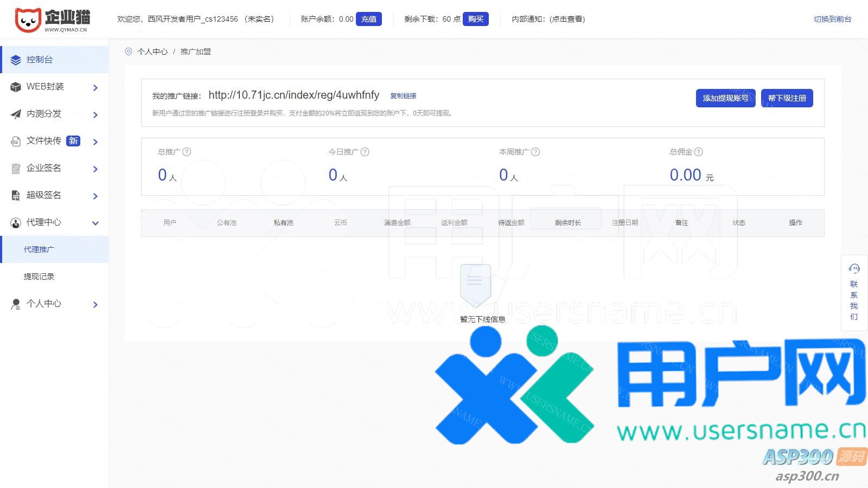Open the 文件快传 sidebar menu
This screenshot has height=488, width=868.
tap(44, 141)
